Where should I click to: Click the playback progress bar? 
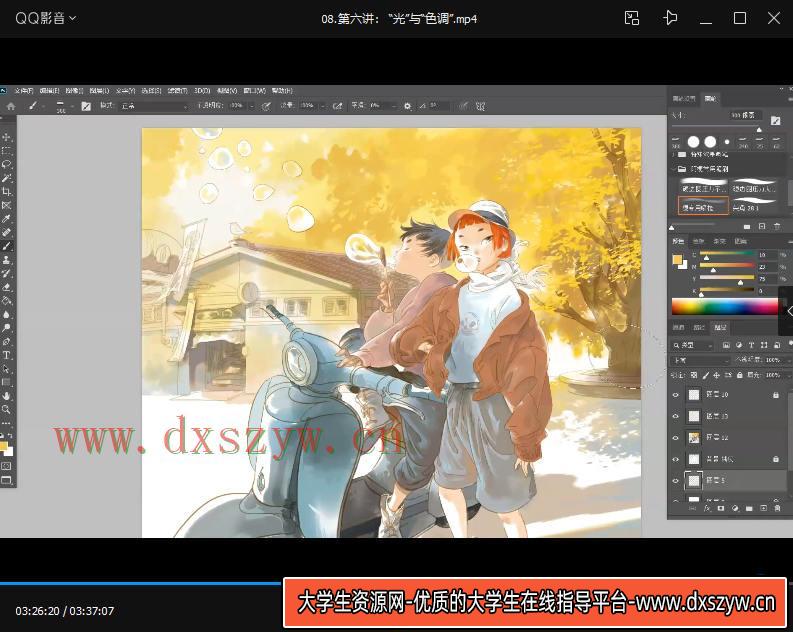pyautogui.click(x=141, y=583)
